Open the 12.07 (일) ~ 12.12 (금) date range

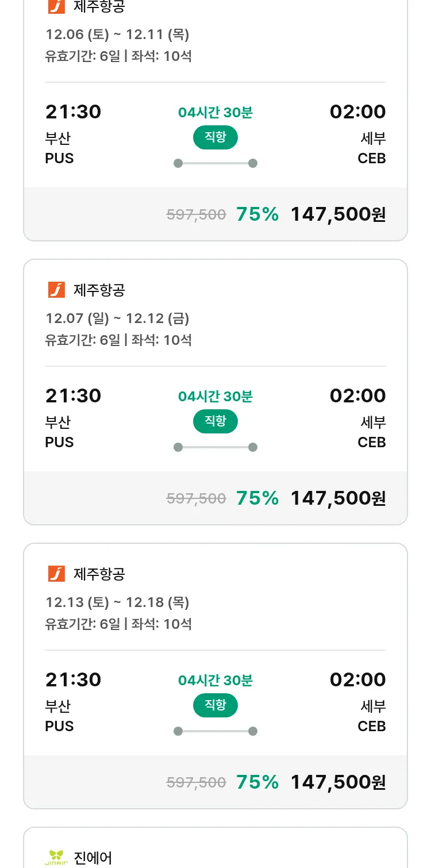click(x=117, y=318)
